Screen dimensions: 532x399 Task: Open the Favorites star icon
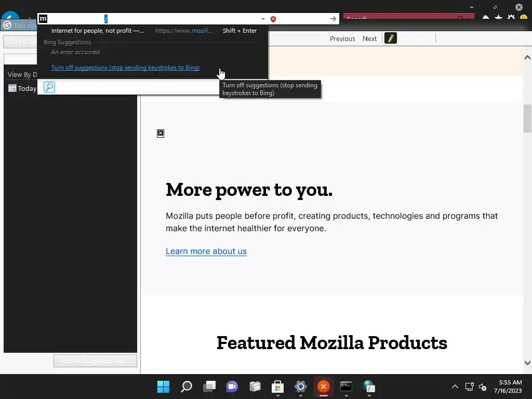[x=498, y=17]
